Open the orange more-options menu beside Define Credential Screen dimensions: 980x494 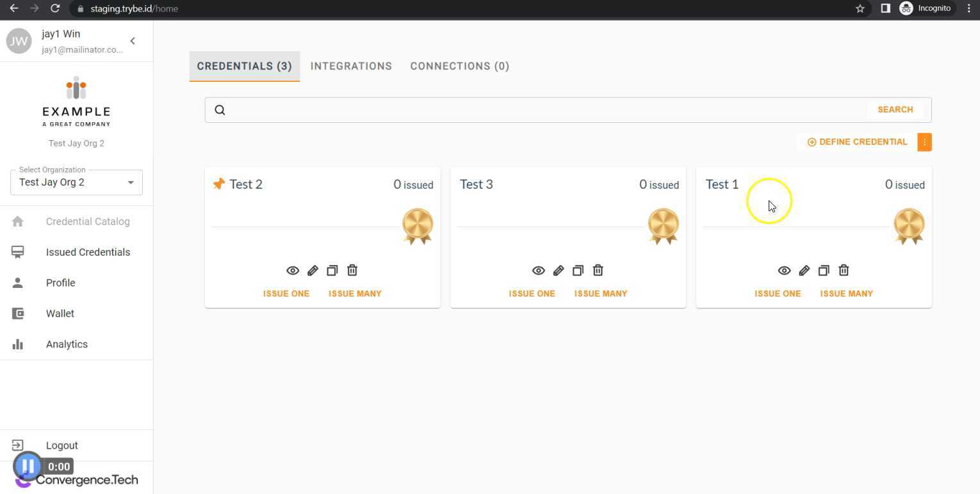(924, 142)
